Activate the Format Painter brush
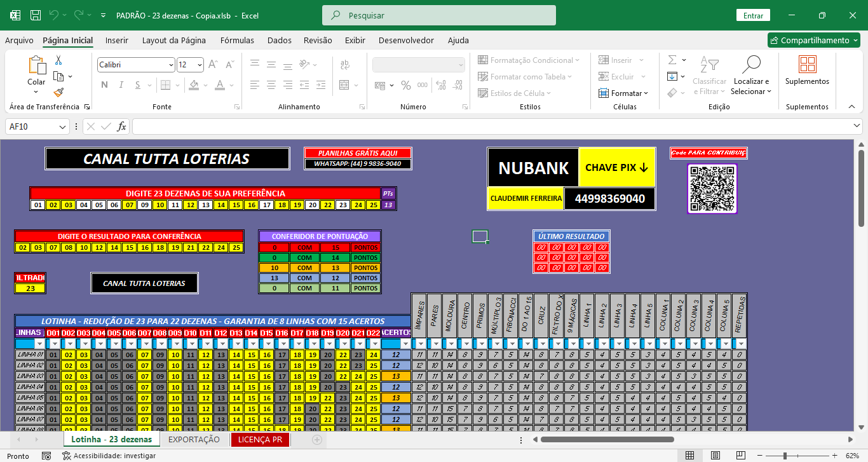The height and width of the screenshot is (462, 868). click(x=58, y=92)
